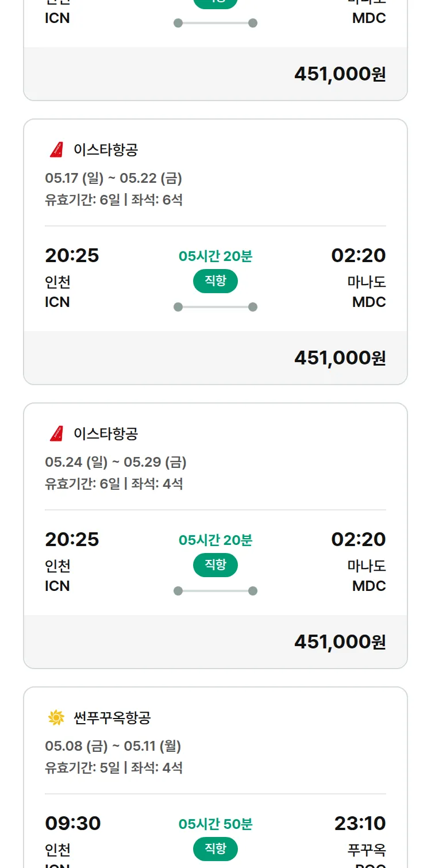Open the 썬푸꾸옥항공 airline name

pos(112,717)
